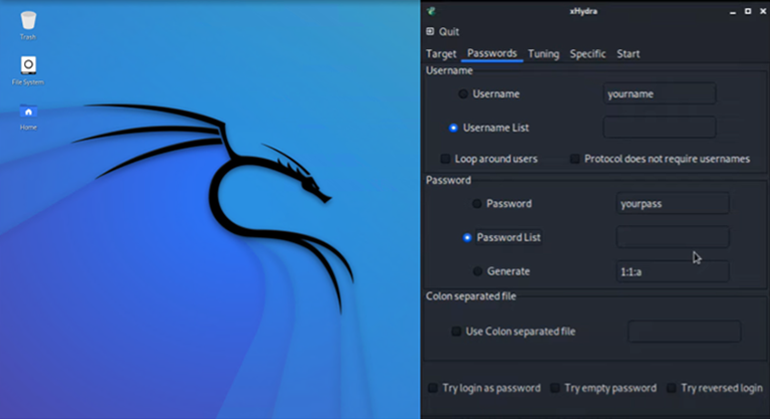
Task: Check Try login as password
Action: (433, 388)
